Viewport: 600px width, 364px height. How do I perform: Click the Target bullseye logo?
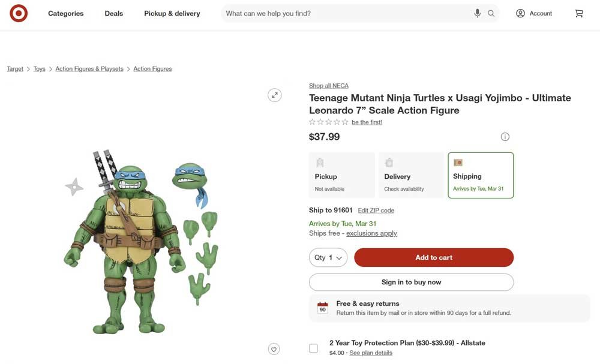pyautogui.click(x=19, y=13)
